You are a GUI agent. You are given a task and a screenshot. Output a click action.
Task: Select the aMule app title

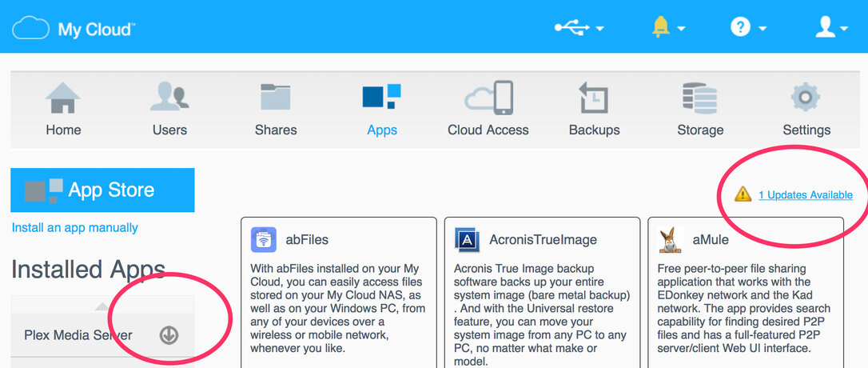(711, 240)
